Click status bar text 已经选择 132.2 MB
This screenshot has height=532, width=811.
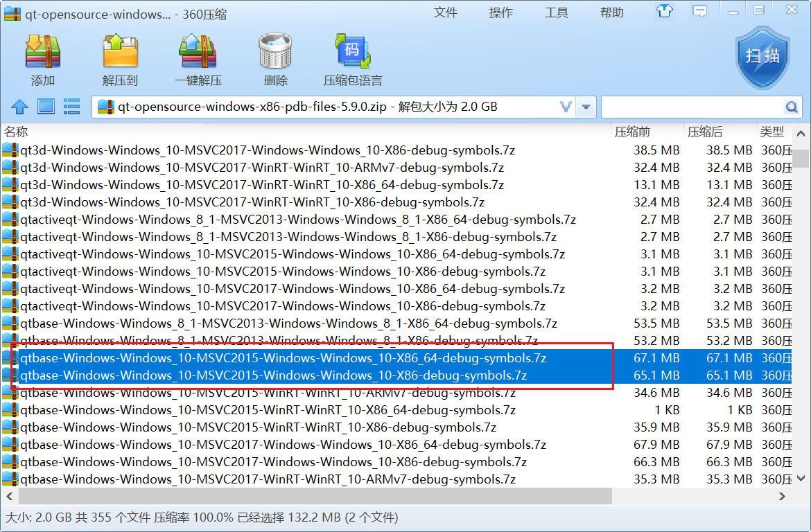coord(288,517)
